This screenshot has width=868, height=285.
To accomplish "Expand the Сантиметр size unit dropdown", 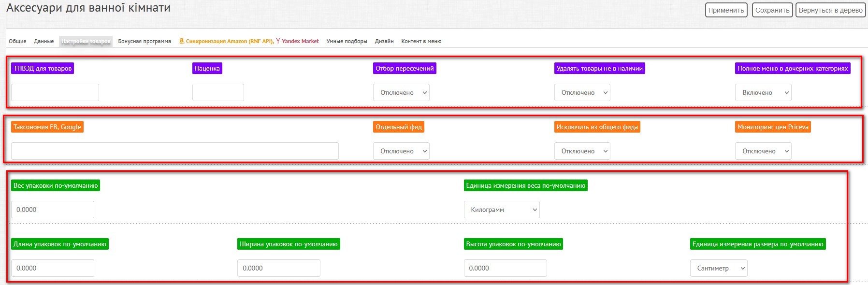I will [x=718, y=268].
